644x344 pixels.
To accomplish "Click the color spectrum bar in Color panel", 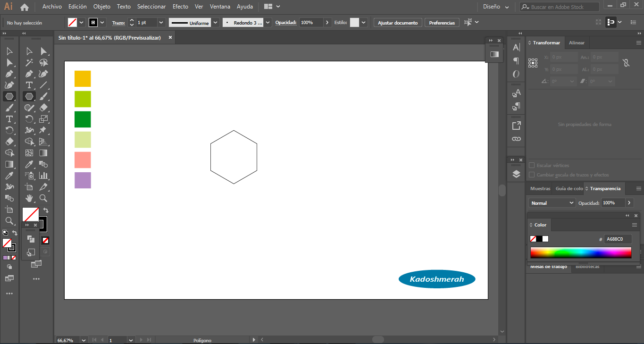I will pyautogui.click(x=580, y=253).
